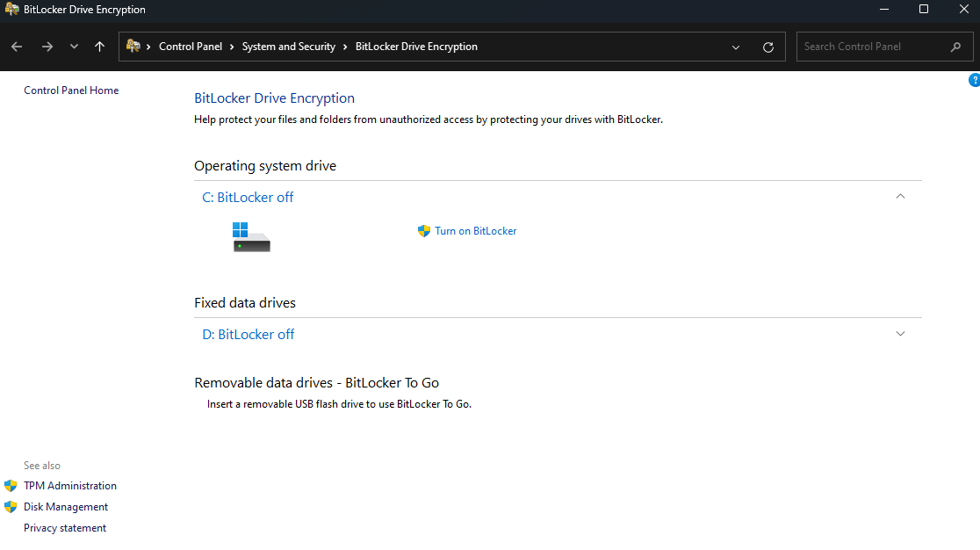The width and height of the screenshot is (980, 550).
Task: Go forward with the forward arrow
Action: [x=47, y=47]
